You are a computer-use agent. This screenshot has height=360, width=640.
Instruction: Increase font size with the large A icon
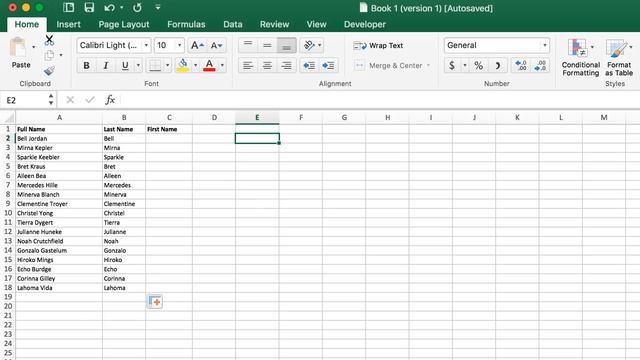(x=197, y=45)
